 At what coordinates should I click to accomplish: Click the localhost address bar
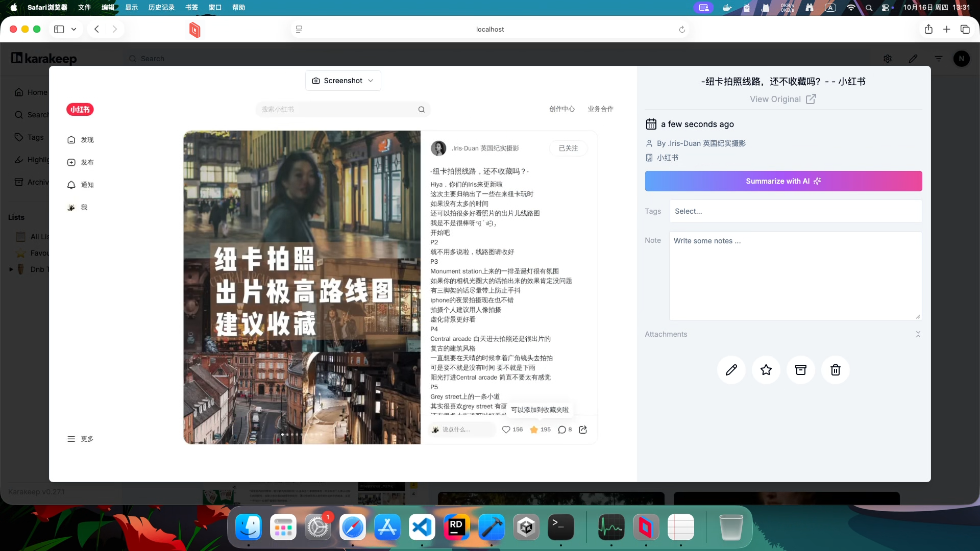click(x=489, y=30)
